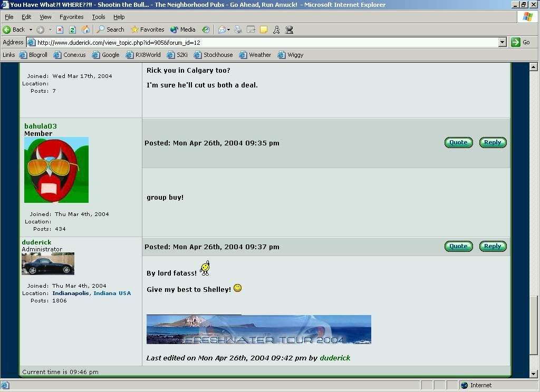Reply to duderick's post
This screenshot has height=392, width=540.
coord(493,246)
